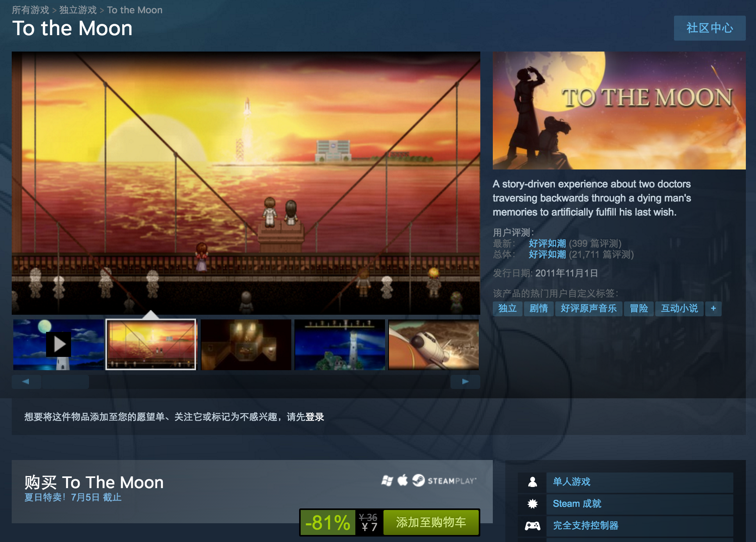Open 所有游戏 breadcrumb link
Screen dimensions: 756x542
[30, 10]
